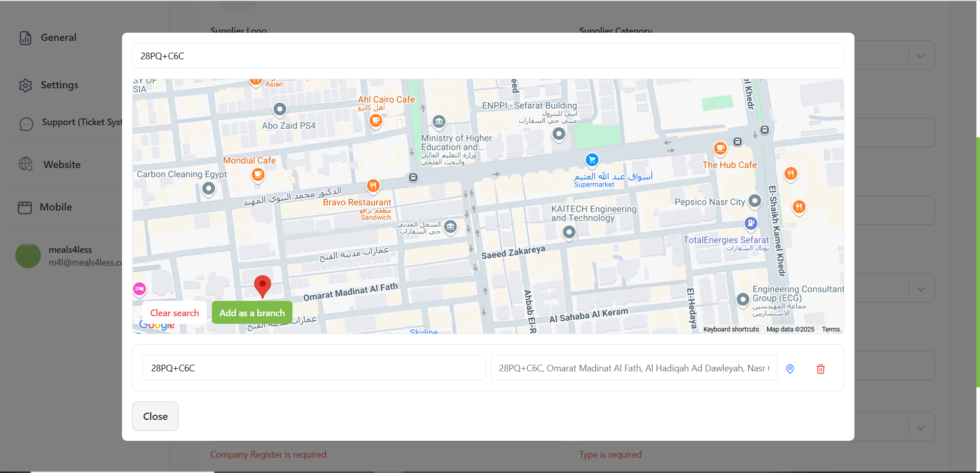Click "Omarat Madinat Al Fath" street label
This screenshot has height=473, width=980.
[x=351, y=292]
